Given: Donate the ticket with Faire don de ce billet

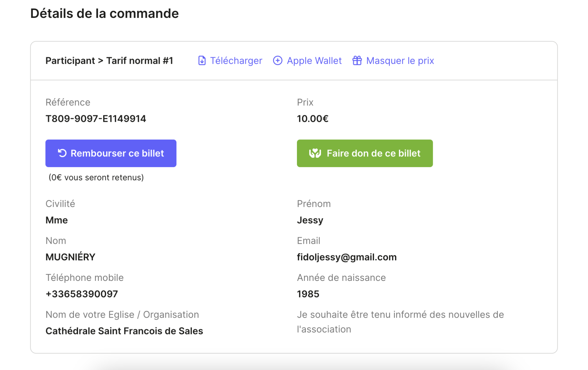Looking at the screenshot, I should 365,153.
